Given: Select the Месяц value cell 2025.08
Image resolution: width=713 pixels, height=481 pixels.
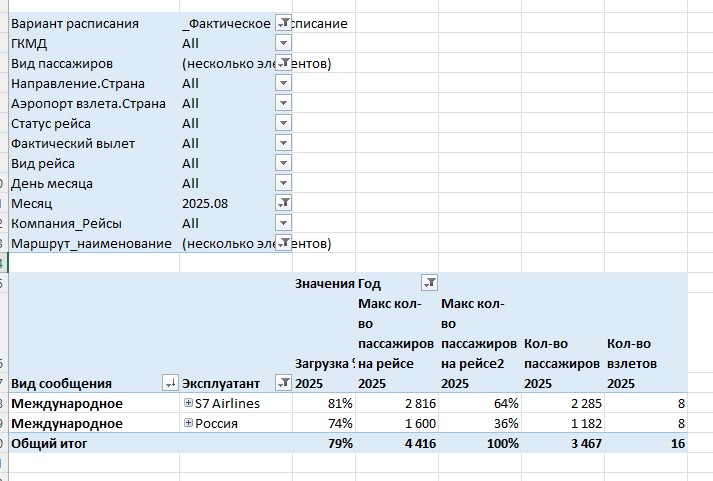Looking at the screenshot, I should (205, 203).
